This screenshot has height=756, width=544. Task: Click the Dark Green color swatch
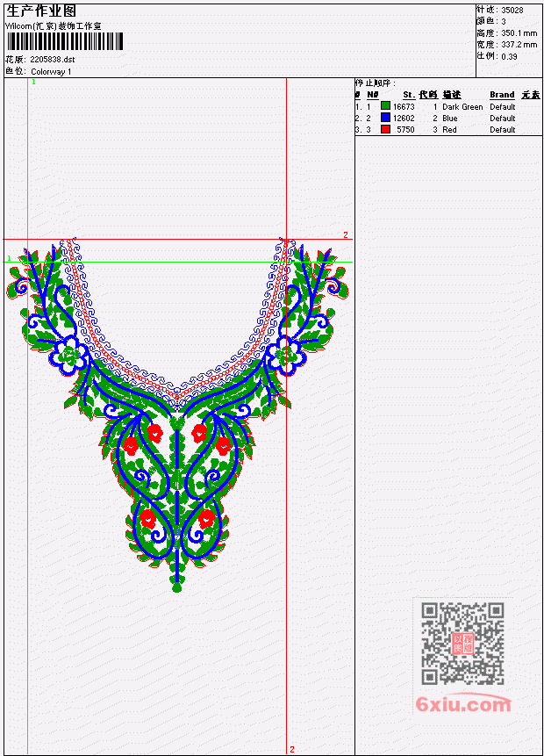point(385,106)
